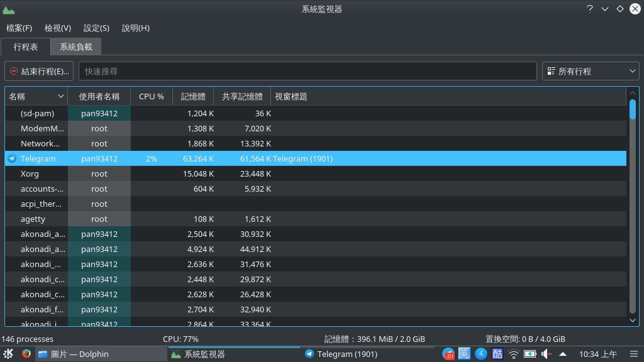Expand the hidden system tray icons arrow

563,354
